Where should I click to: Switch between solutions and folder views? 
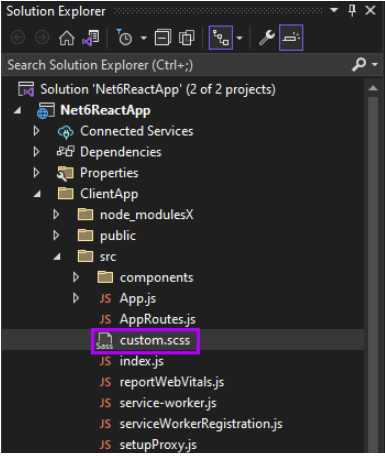pos(91,38)
